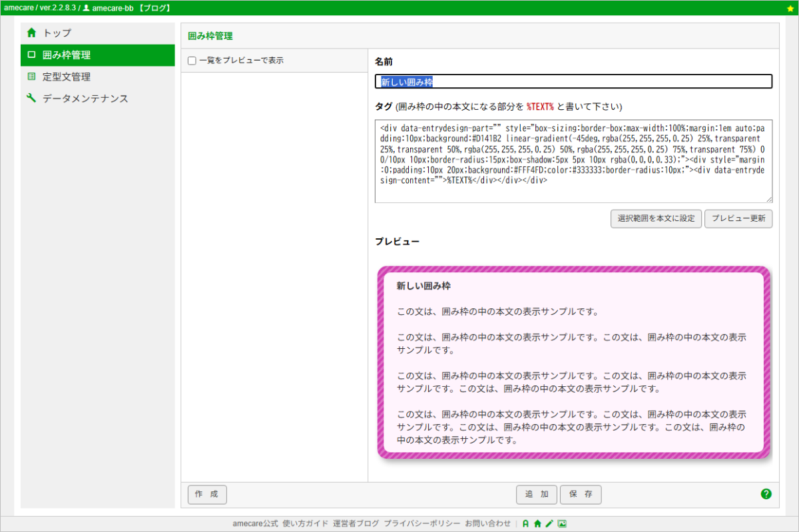Open the 使い方ガイド footer link

pyautogui.click(x=305, y=524)
